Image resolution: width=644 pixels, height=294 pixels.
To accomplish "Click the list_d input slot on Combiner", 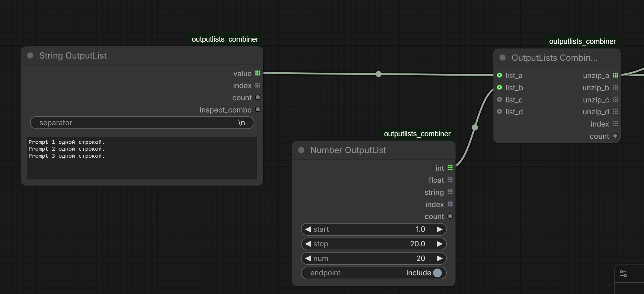I will 500,112.
